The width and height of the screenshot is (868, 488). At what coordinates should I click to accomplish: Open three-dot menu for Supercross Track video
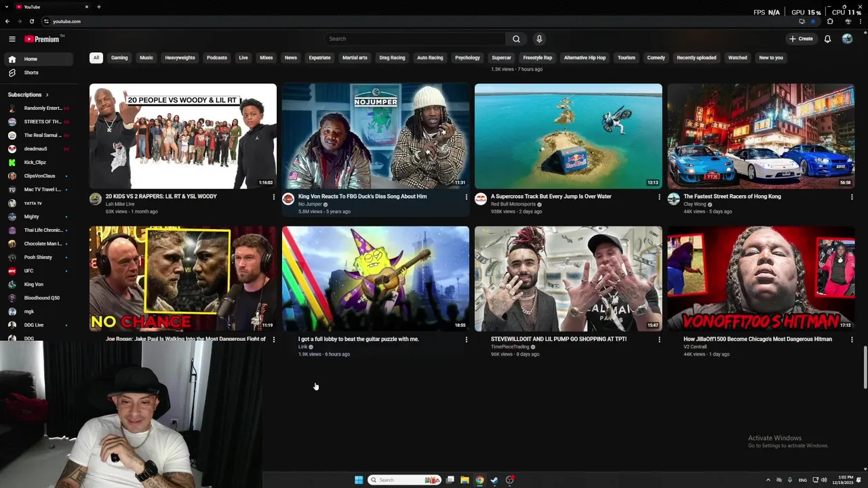click(659, 197)
